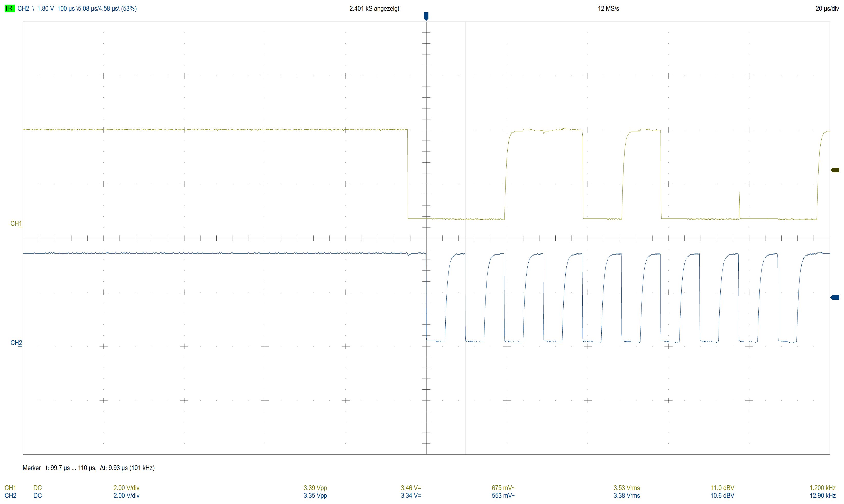Click the Merker cursor time readout line
Viewport: 844px width, 504px height.
tap(88, 468)
